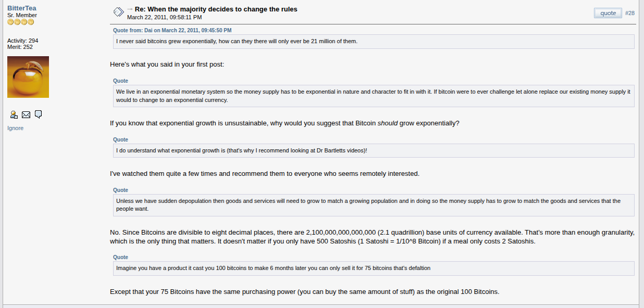
Task: Click the quoted text 'I never said bitcoins'
Action: [237, 41]
